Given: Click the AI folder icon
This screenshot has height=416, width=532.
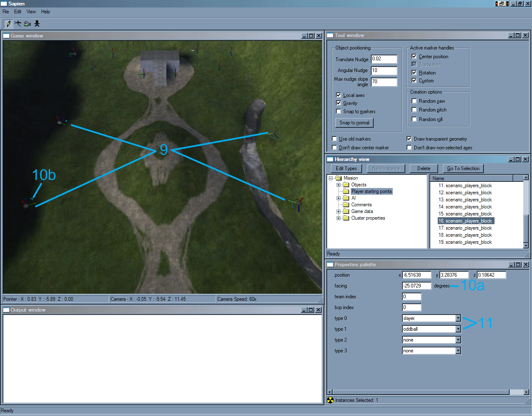Looking at the screenshot, I should tap(346, 198).
